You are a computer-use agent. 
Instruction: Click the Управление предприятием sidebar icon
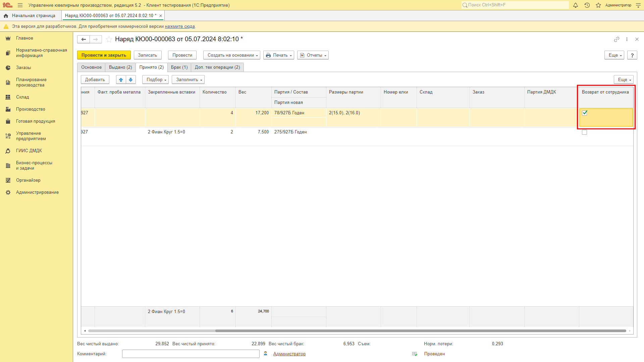(8, 136)
